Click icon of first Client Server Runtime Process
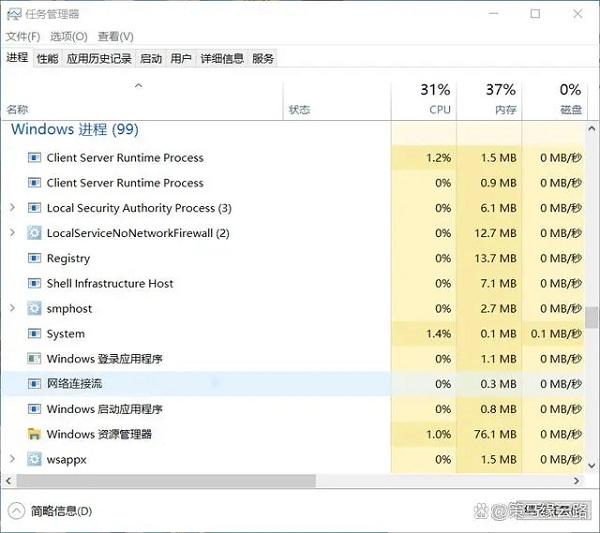 tap(34, 158)
